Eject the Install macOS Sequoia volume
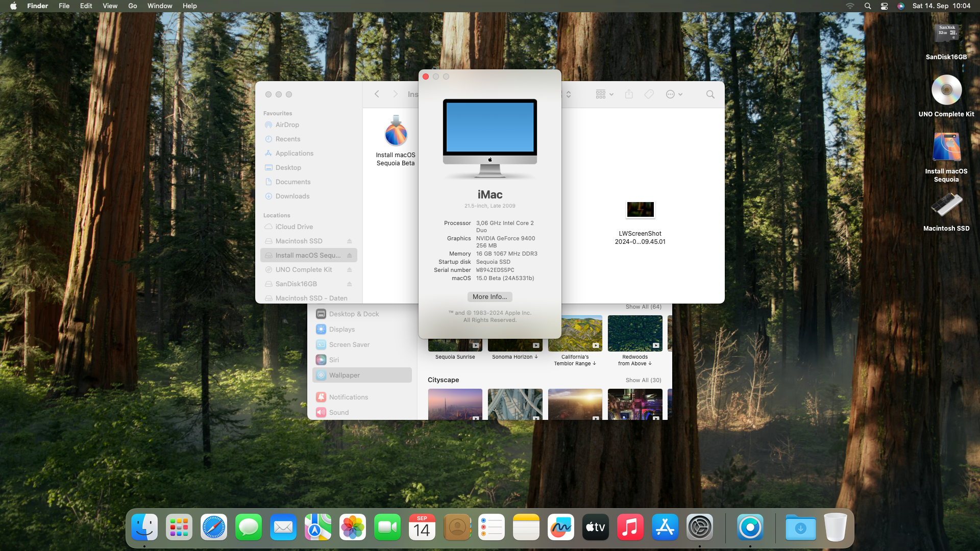 (350, 256)
